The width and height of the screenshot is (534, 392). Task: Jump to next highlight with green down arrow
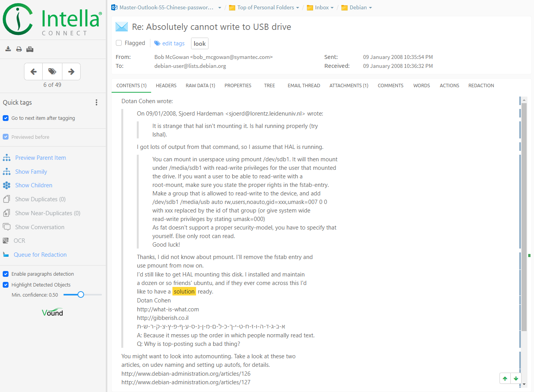516,378
